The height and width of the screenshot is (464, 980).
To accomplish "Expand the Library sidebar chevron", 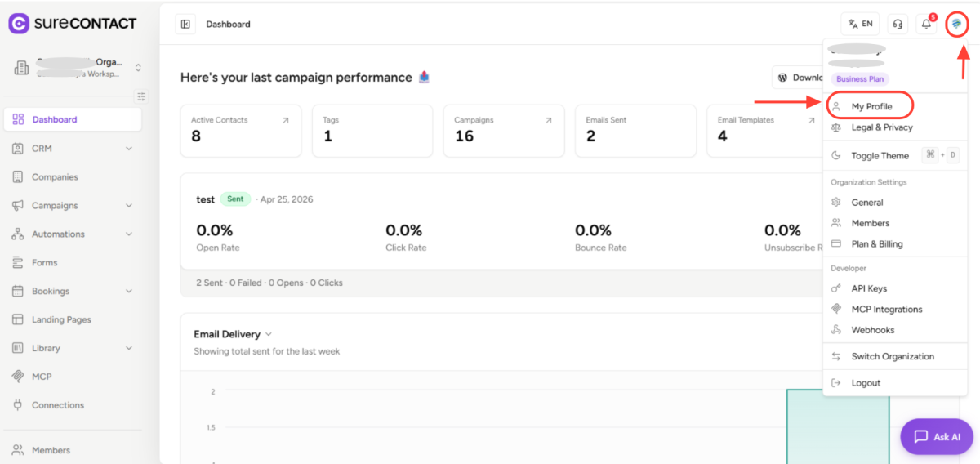I will click(x=129, y=348).
